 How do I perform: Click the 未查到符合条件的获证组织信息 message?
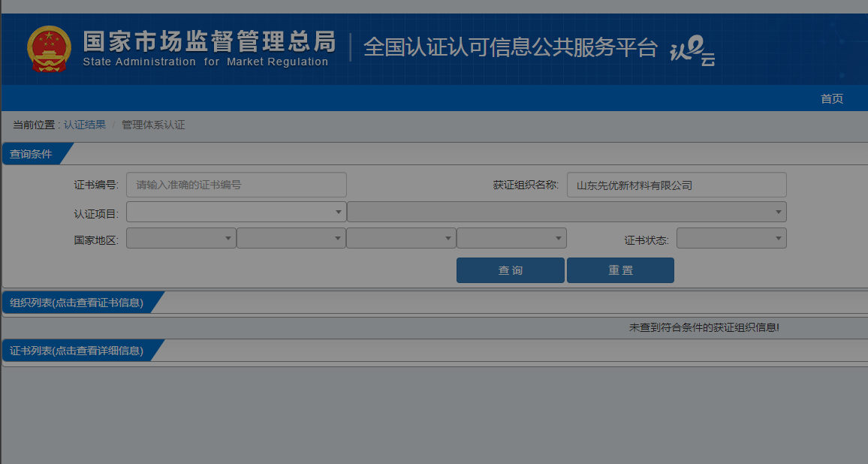[x=704, y=327]
